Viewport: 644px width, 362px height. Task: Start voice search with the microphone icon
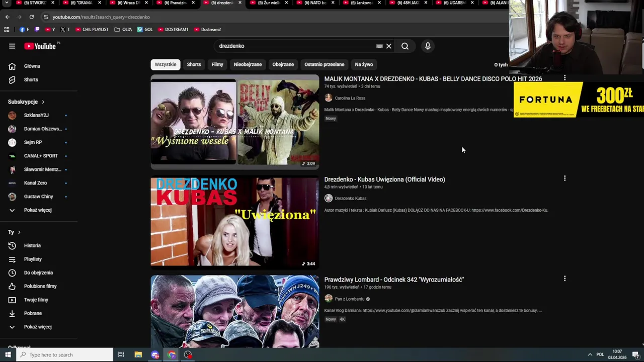428,46
